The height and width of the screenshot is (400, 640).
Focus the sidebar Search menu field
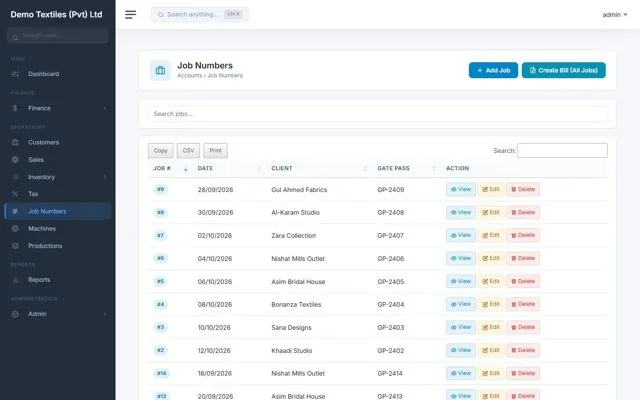click(58, 36)
